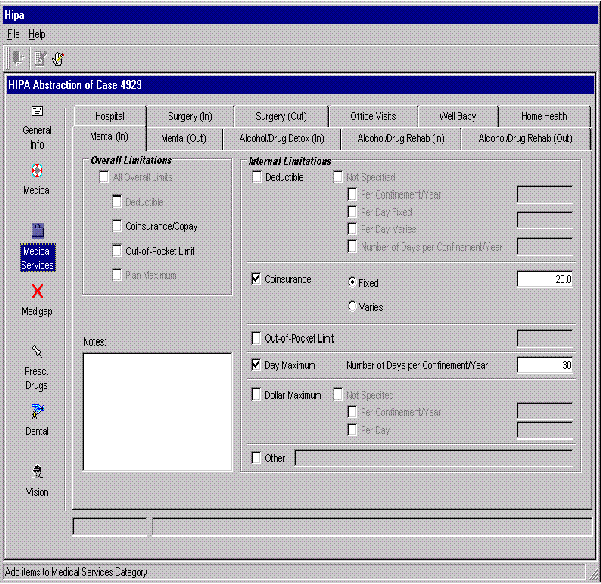The width and height of the screenshot is (601, 584).
Task: Open the Medigap red X icon
Action: (x=37, y=291)
